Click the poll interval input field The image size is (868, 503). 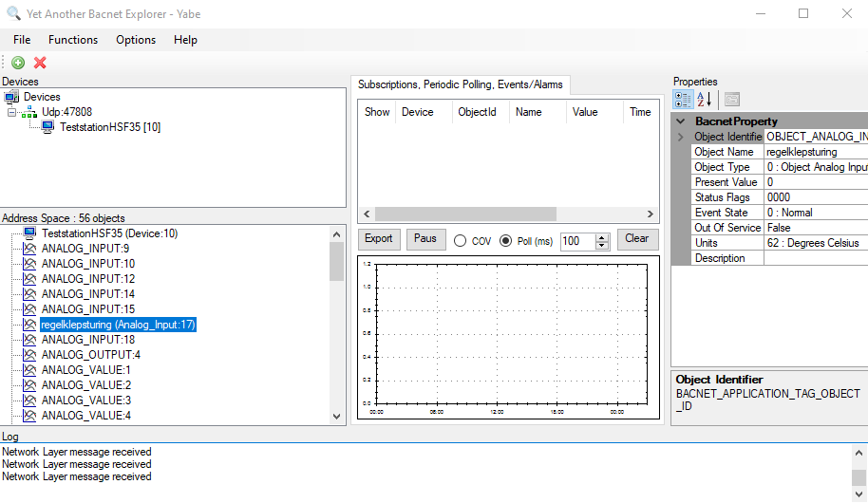pos(576,241)
